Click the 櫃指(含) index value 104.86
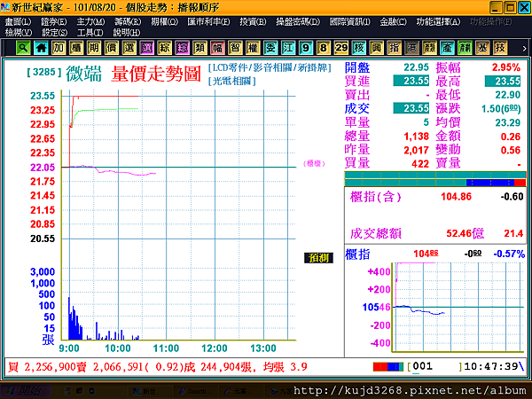This screenshot has width=532, height=399. tap(456, 197)
